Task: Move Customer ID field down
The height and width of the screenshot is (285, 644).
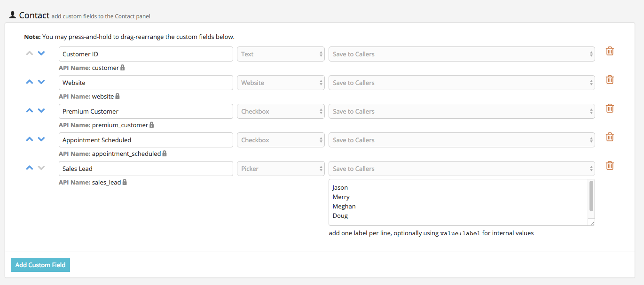Action: pos(41,54)
